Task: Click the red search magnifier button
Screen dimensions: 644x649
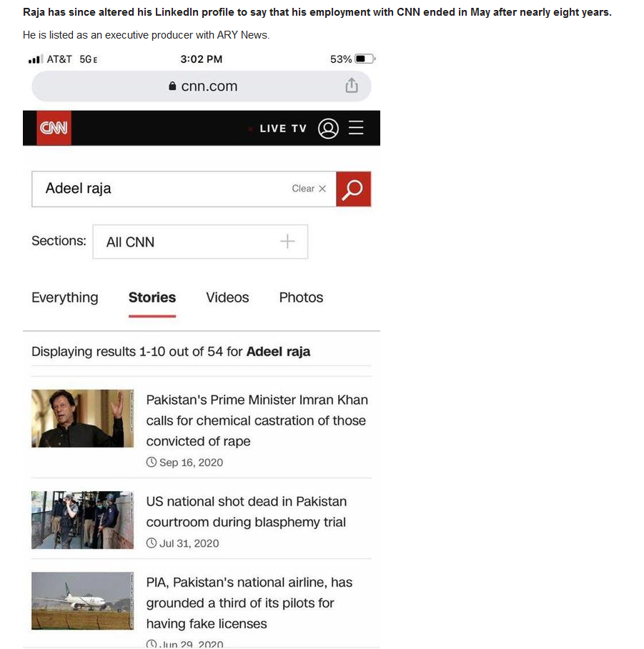Action: (x=354, y=189)
